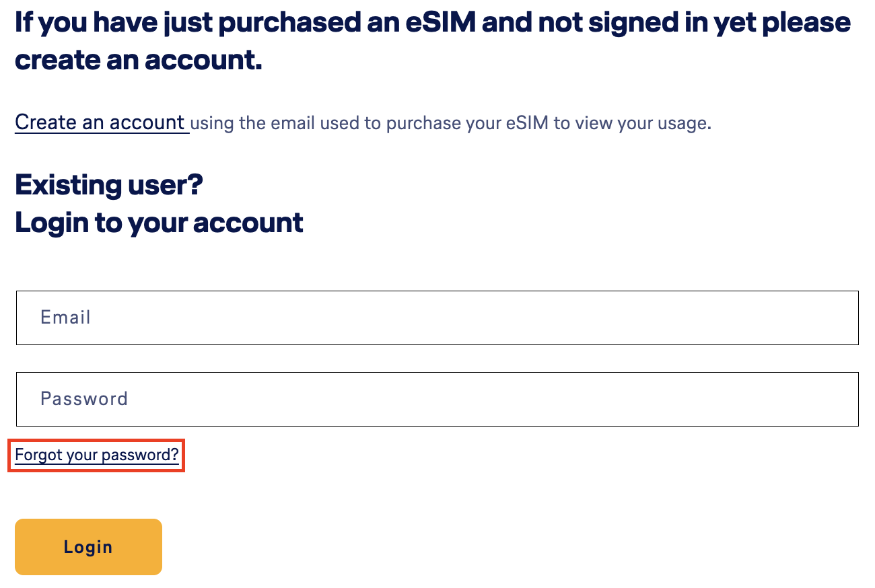
Task: Open the Forgot your password link
Action: (x=96, y=455)
